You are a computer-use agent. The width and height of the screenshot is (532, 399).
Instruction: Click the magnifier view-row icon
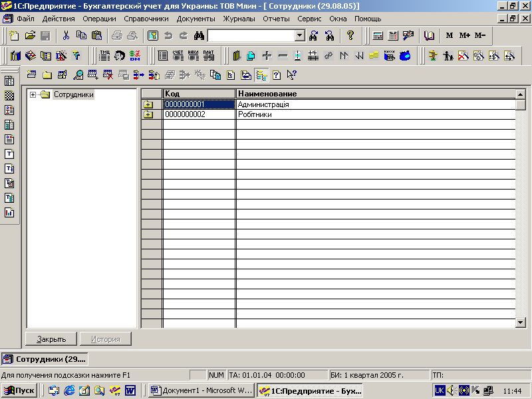(78, 74)
